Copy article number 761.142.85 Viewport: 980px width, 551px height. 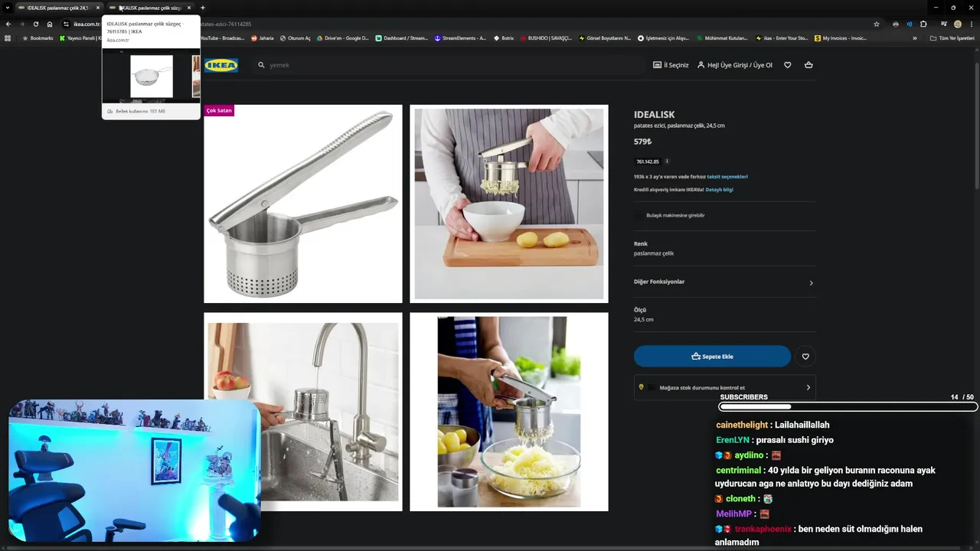648,161
